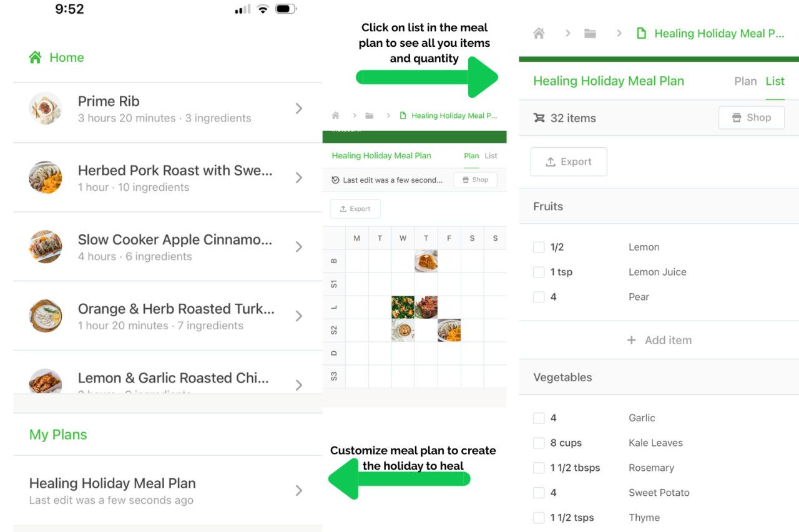
Task: Click the green Home icon on the left
Action: click(35, 57)
